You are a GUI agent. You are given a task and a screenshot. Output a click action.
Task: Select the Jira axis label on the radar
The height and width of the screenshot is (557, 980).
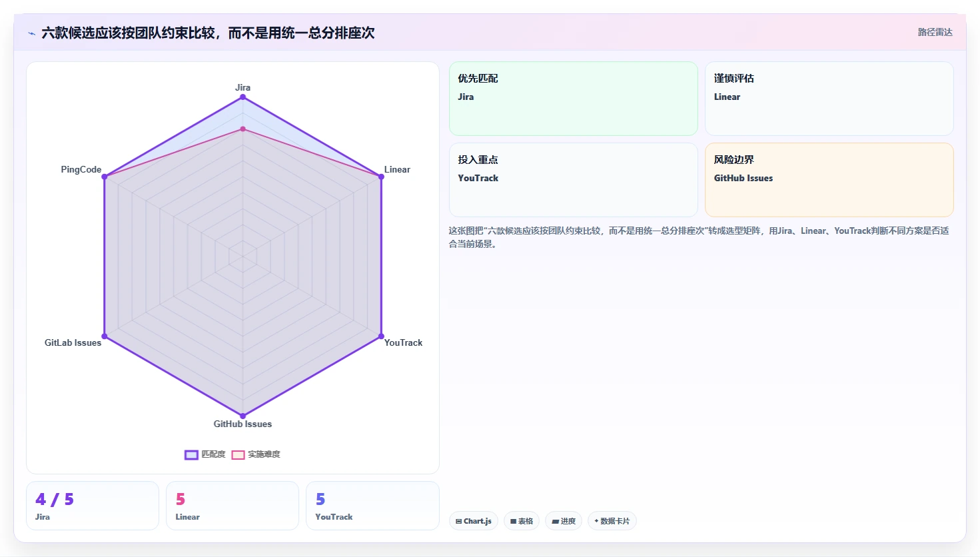coord(243,87)
